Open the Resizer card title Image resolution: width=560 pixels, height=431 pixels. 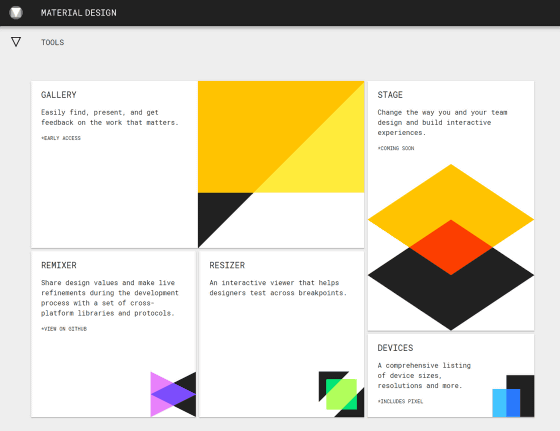[x=227, y=265]
